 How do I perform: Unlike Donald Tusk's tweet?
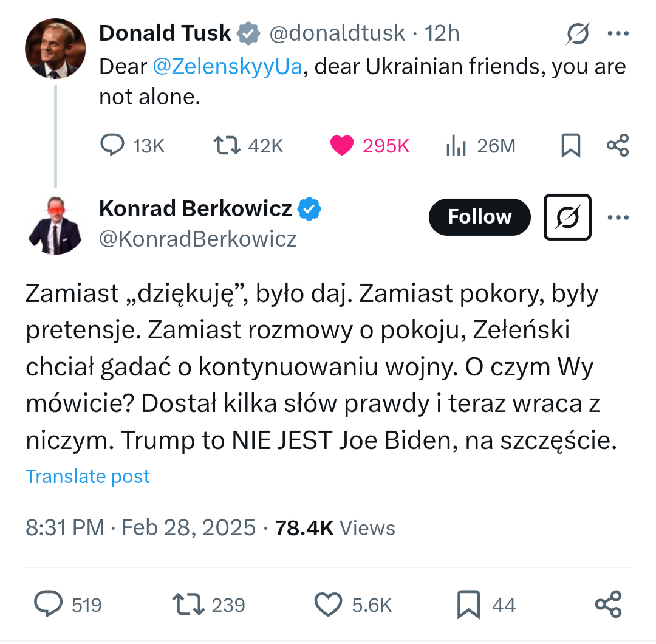[343, 145]
